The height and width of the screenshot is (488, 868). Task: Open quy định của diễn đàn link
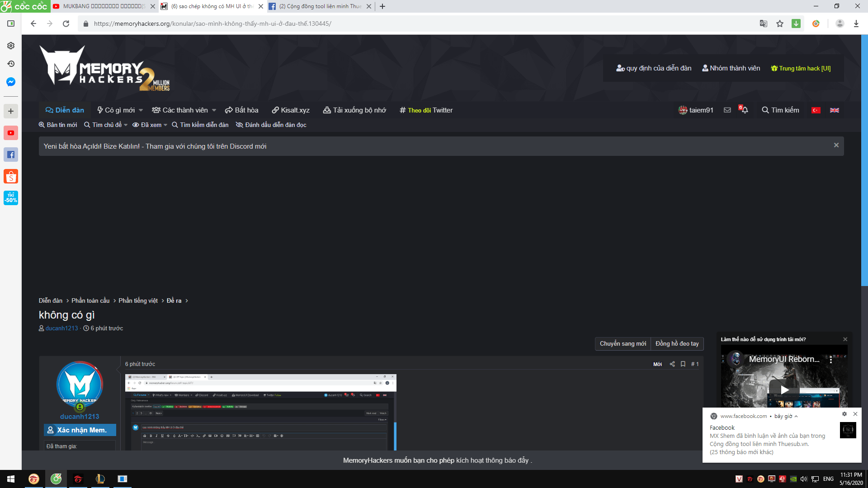pos(654,68)
